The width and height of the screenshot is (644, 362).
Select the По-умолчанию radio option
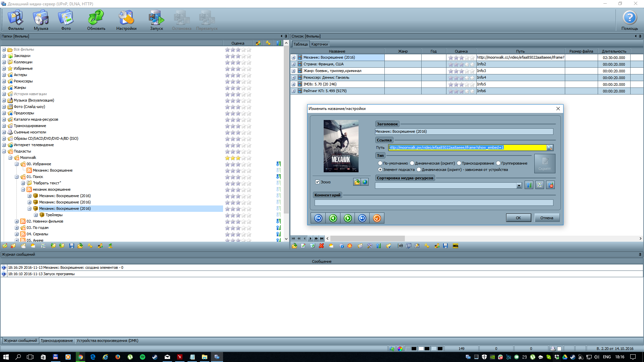pos(380,163)
